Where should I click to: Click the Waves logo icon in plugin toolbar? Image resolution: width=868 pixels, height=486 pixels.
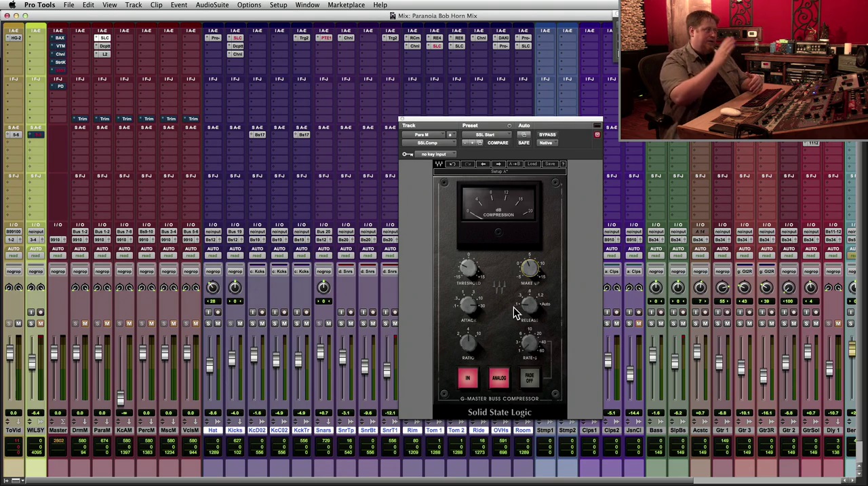pos(439,164)
